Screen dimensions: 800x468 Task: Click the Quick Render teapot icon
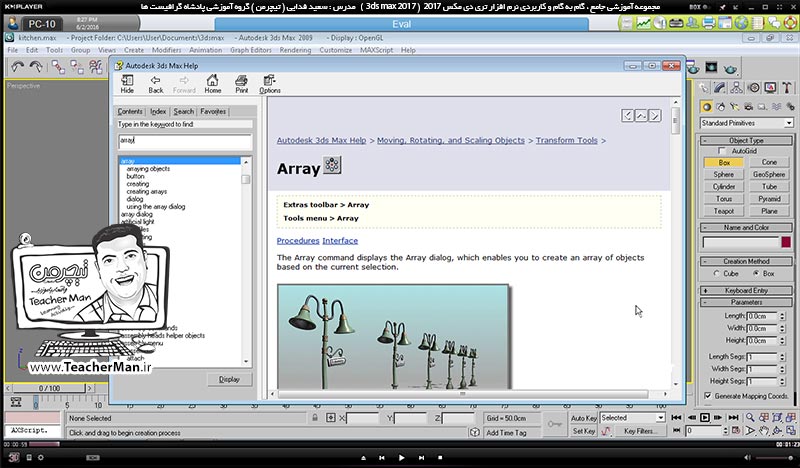point(730,67)
